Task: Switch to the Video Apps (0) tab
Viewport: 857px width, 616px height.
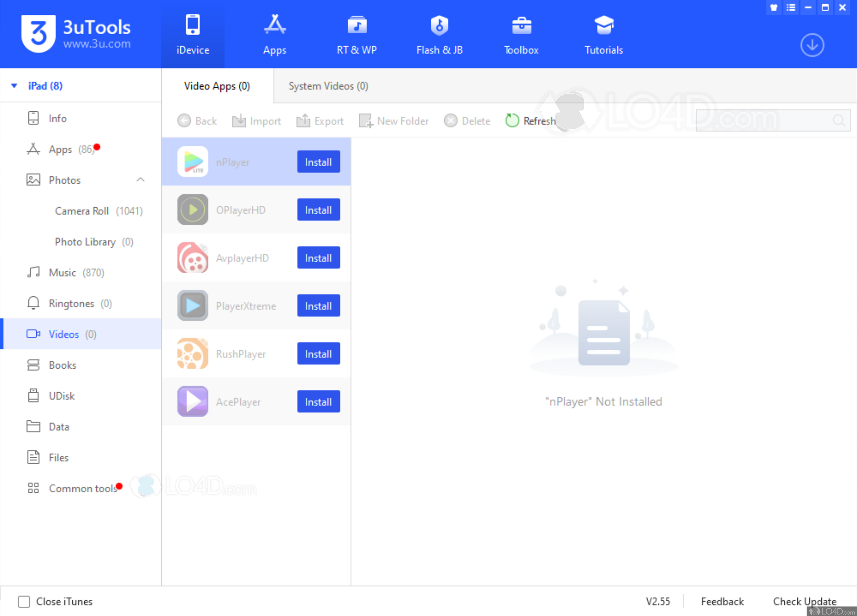Action: 217,86
